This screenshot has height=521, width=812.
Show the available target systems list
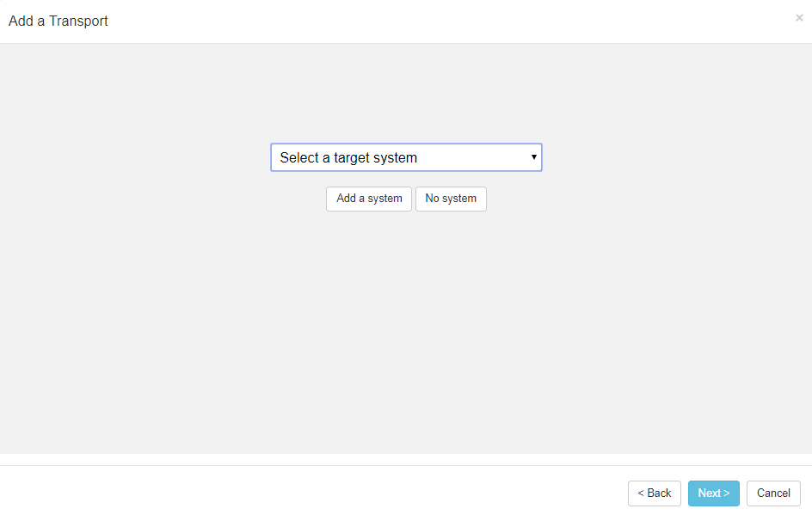coord(406,157)
